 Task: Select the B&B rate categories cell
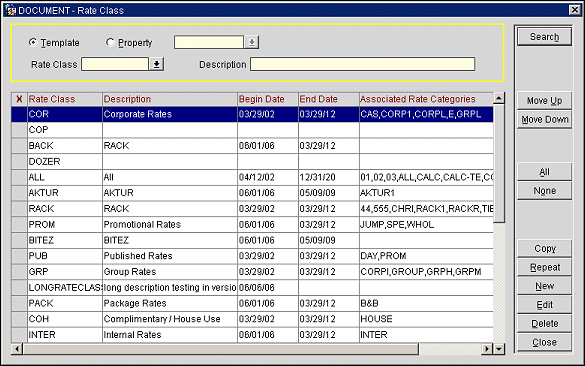coord(426,303)
